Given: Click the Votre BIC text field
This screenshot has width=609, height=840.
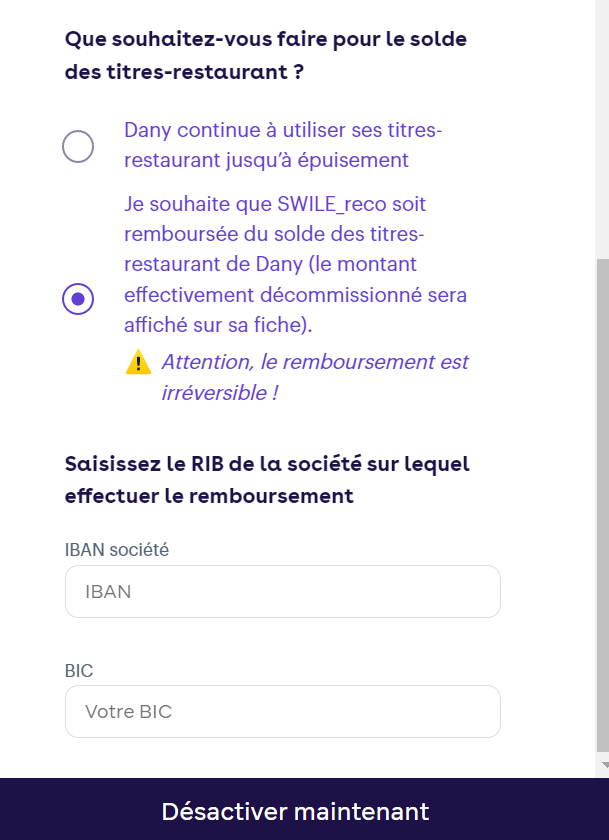Looking at the screenshot, I should coord(283,711).
